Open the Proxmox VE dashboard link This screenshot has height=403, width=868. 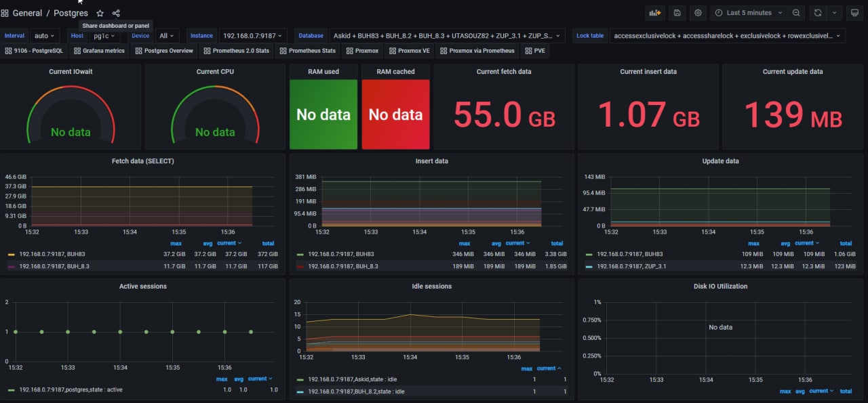[x=410, y=51]
